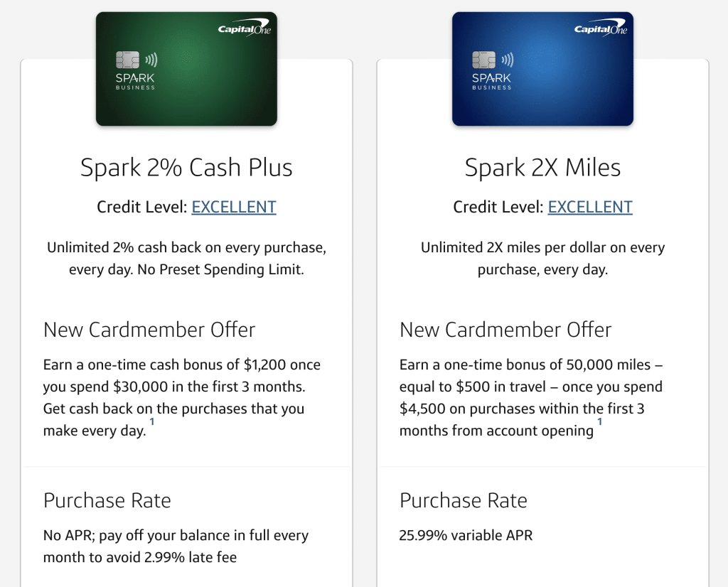Click the Purchase Rate section for Spark 2% Cash Plus
728x587 pixels.
(x=107, y=500)
